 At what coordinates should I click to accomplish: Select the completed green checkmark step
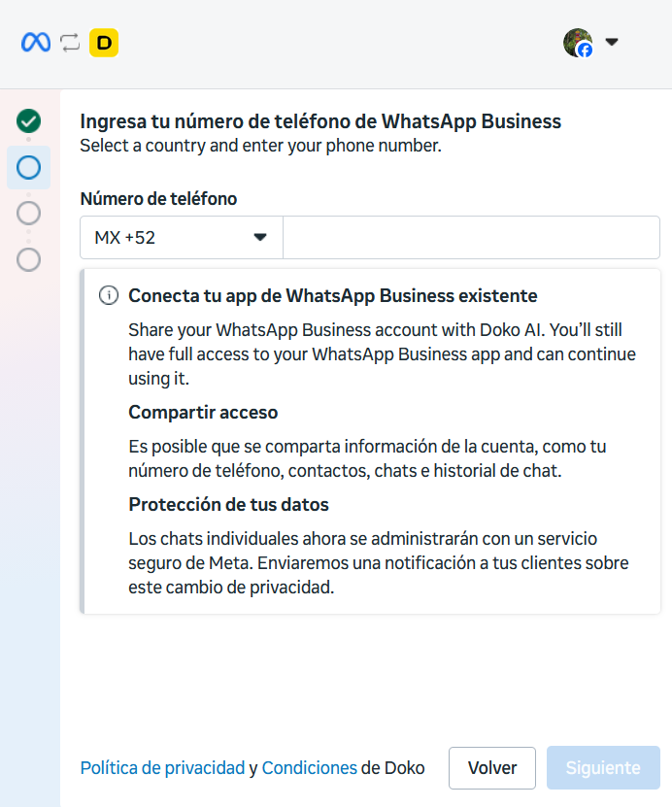[28, 121]
